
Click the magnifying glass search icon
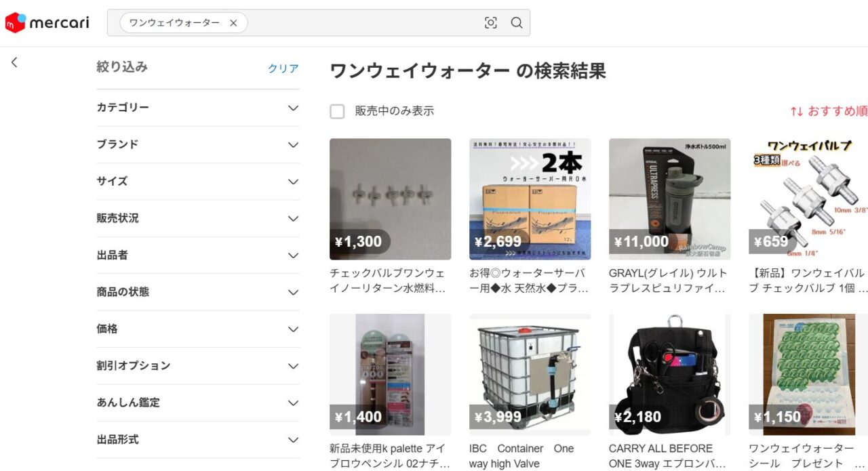517,23
